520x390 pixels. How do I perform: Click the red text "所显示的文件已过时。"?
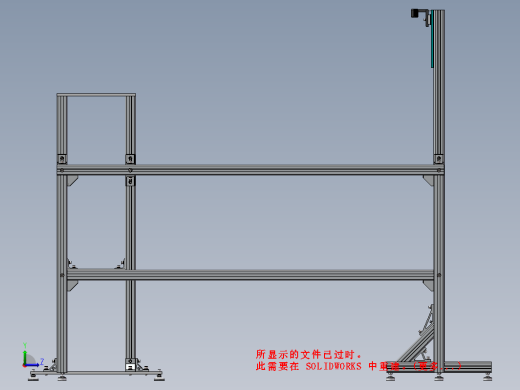309,354
